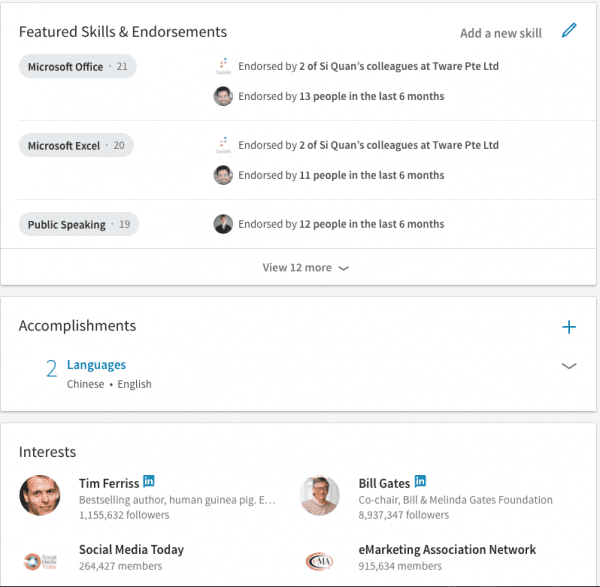600x587 pixels.
Task: Click Add a new skill
Action: tap(501, 33)
